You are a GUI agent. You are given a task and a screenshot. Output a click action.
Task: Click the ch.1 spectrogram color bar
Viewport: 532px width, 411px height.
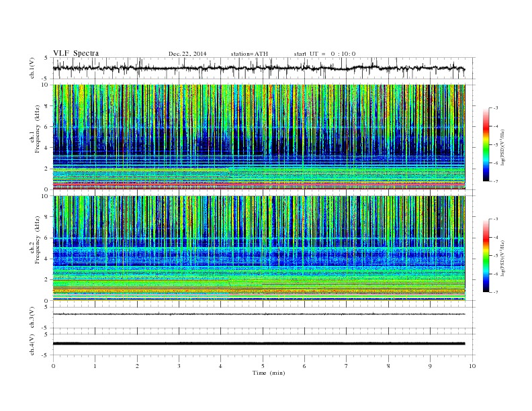(486, 144)
